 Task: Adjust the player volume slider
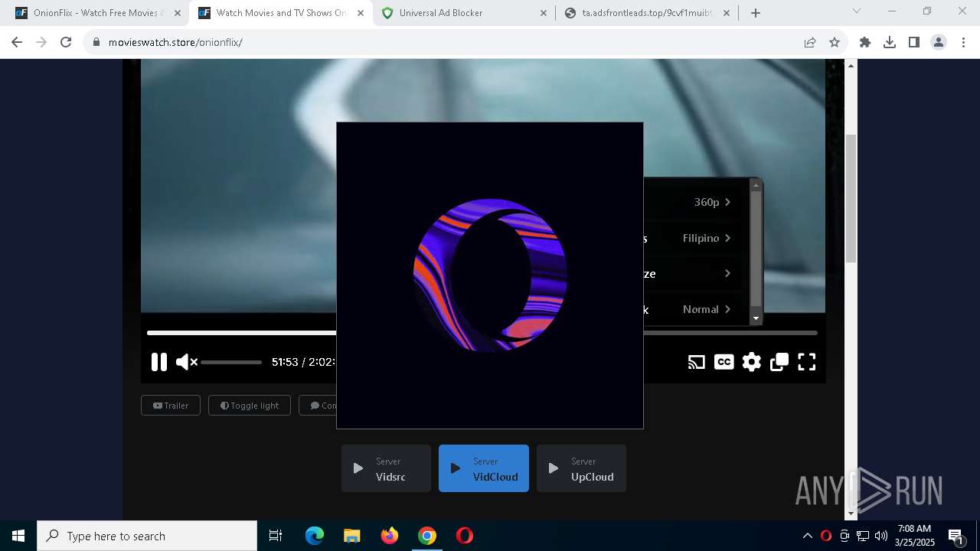[231, 362]
